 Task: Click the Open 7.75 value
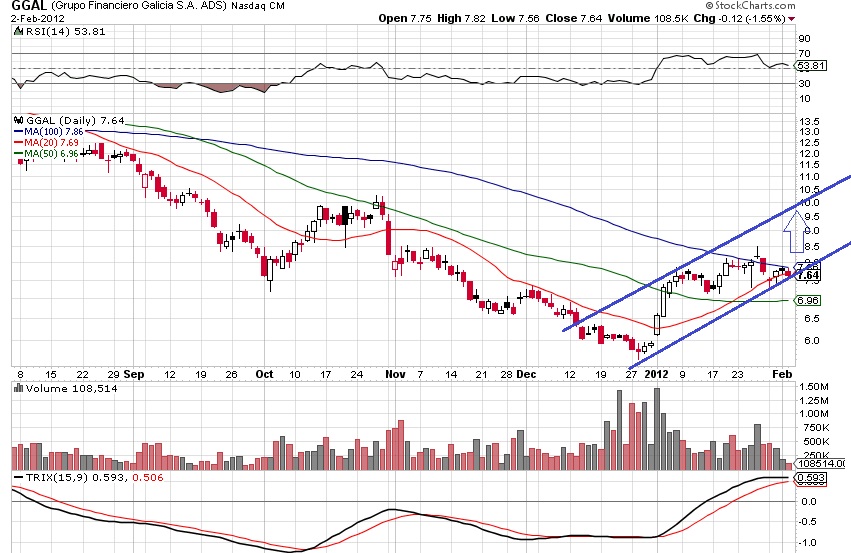coord(405,18)
